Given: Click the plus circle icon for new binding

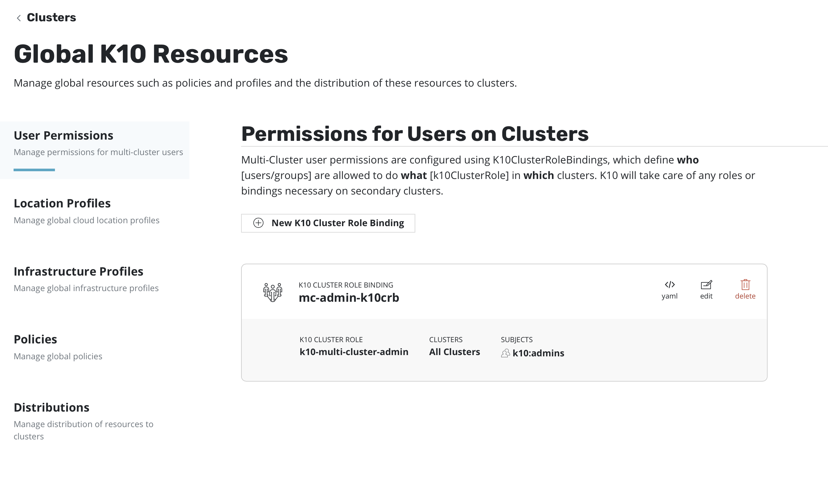Looking at the screenshot, I should pyautogui.click(x=259, y=223).
